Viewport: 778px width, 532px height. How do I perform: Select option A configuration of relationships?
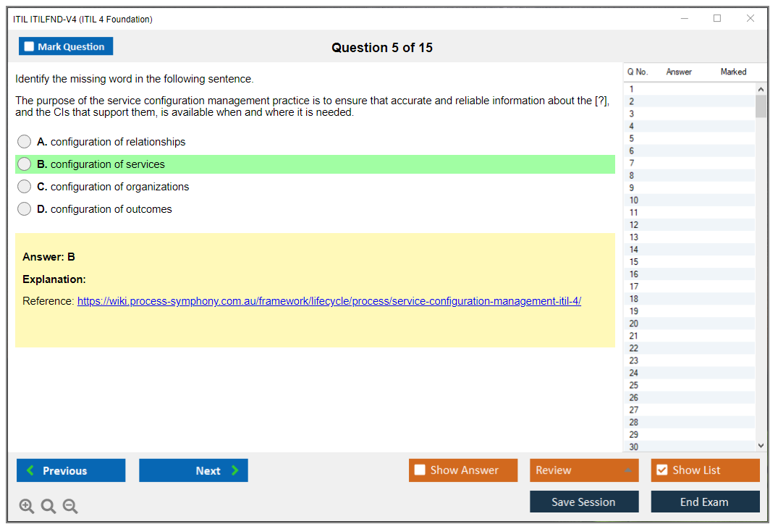tap(25, 142)
